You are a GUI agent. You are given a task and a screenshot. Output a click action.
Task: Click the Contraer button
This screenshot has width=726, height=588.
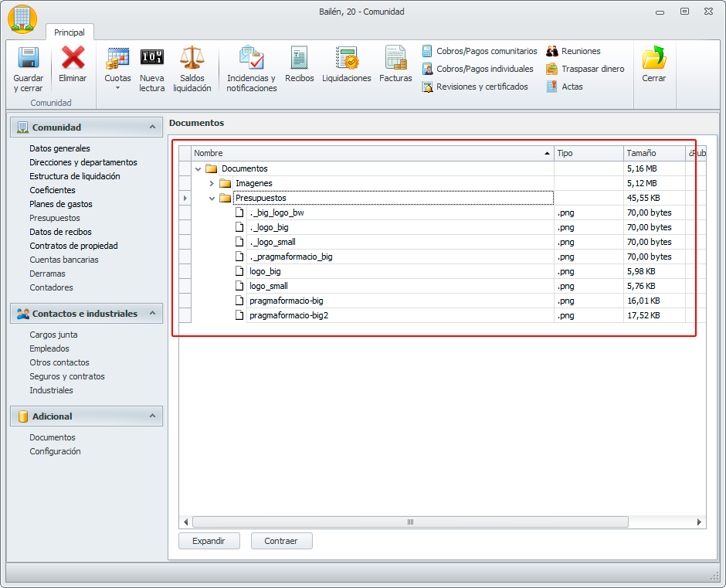coord(281,541)
